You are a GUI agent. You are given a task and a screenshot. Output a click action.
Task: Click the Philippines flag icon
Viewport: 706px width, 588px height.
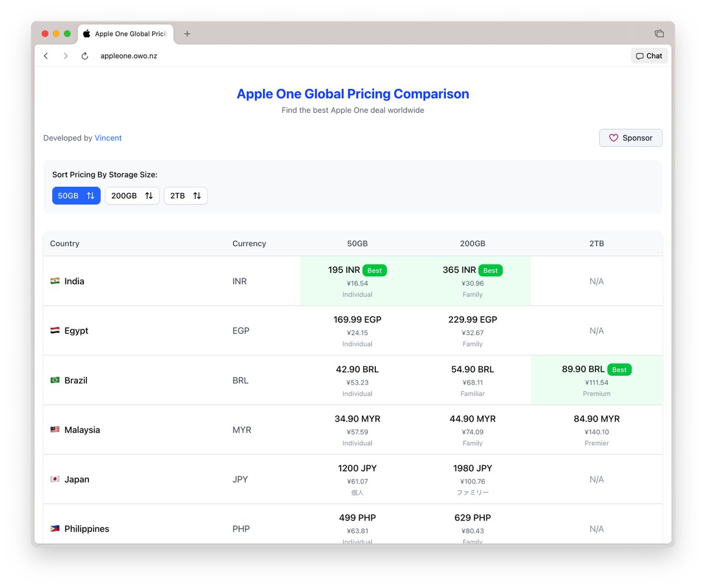click(x=55, y=528)
